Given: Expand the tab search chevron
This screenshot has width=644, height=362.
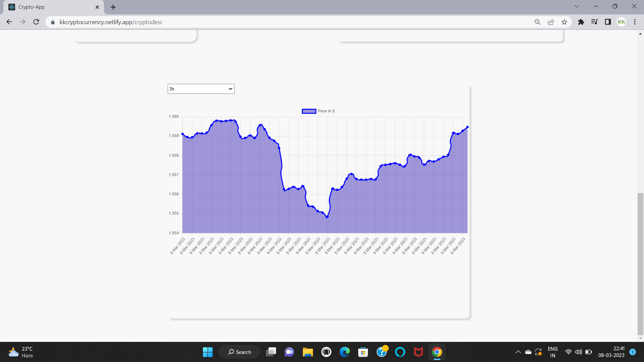Looking at the screenshot, I should (577, 6).
